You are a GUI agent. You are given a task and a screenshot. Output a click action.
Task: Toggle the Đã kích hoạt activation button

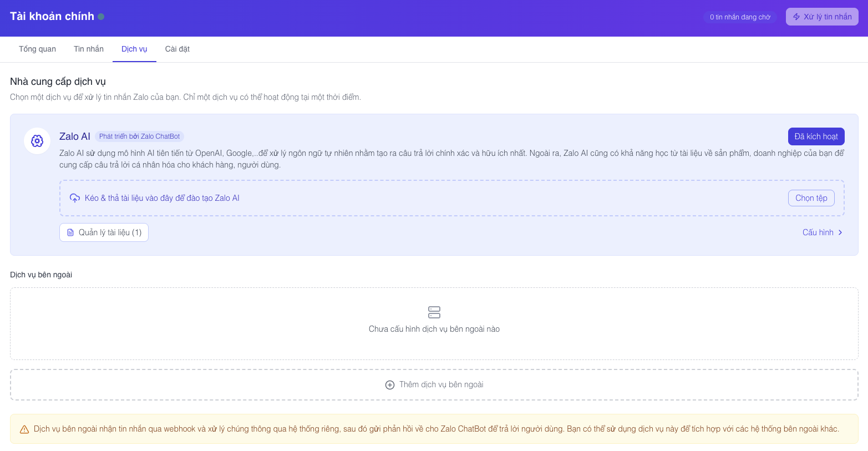point(816,136)
